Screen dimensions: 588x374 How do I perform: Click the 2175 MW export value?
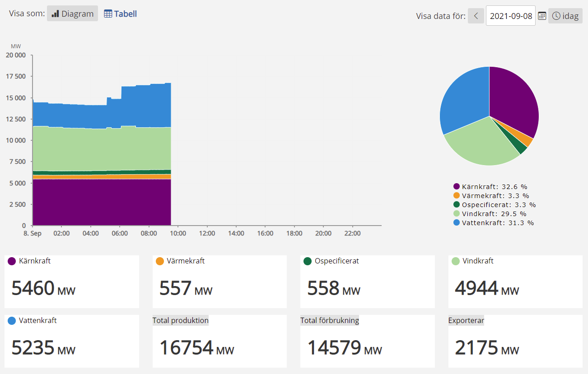click(487, 348)
